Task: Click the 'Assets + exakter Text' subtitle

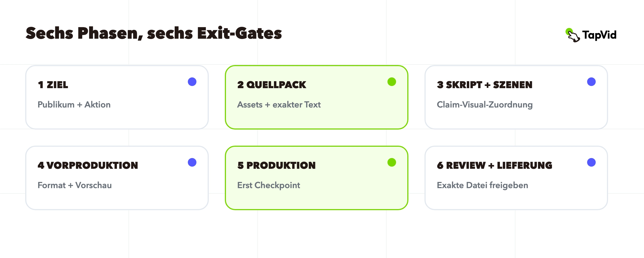Action: [x=279, y=105]
